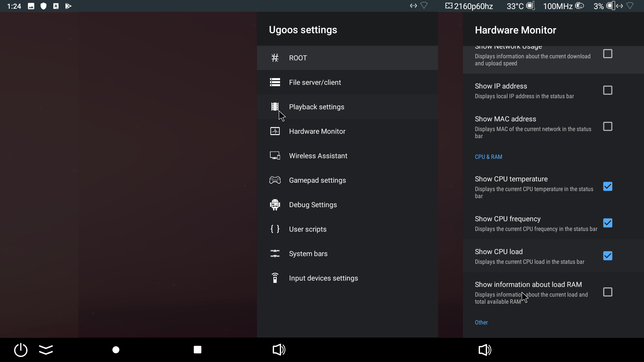Open Debug Settings

347,204
